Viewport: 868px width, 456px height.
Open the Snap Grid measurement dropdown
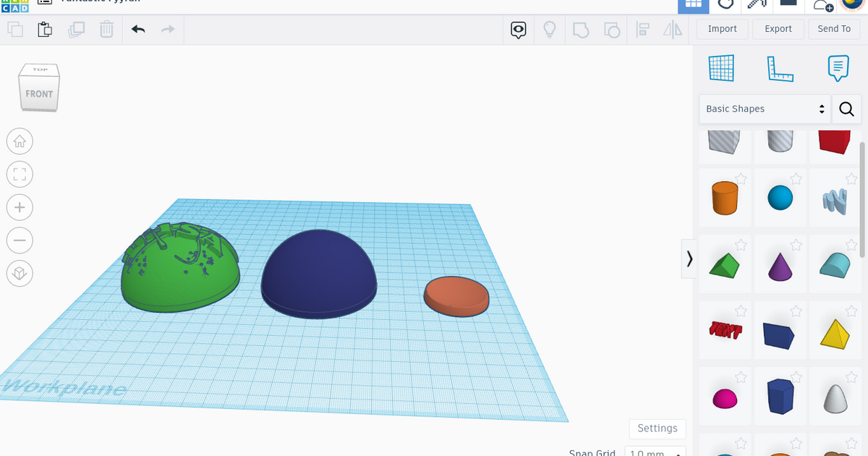click(x=655, y=452)
